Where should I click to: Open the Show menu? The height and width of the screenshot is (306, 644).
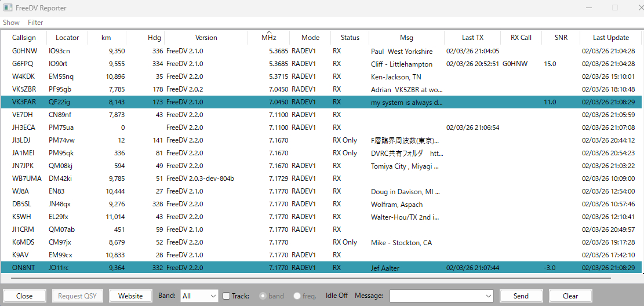11,23
